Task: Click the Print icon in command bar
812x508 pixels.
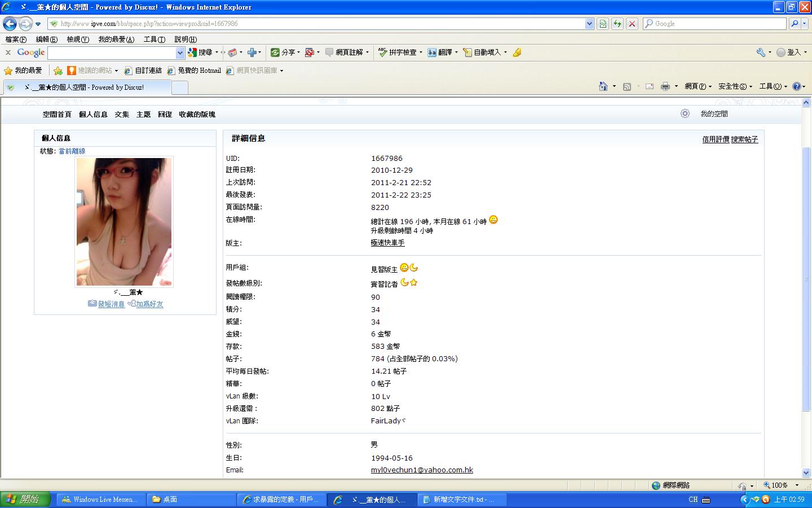Action: pos(665,86)
